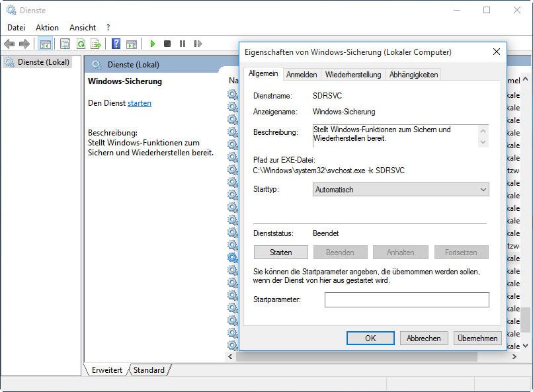The width and height of the screenshot is (533, 392).
Task: Select the Standard tab at the bottom
Action: pos(149,370)
